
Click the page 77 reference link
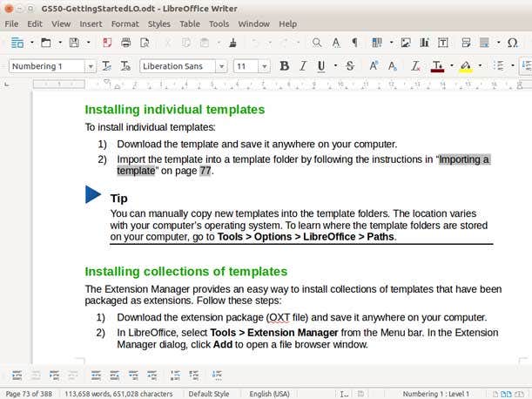[205, 171]
